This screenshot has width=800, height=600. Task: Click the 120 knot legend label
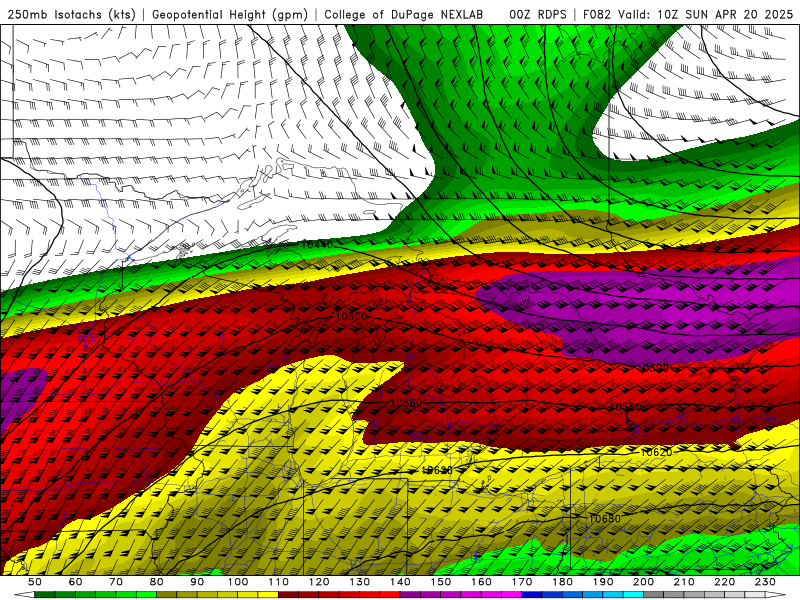(319, 582)
